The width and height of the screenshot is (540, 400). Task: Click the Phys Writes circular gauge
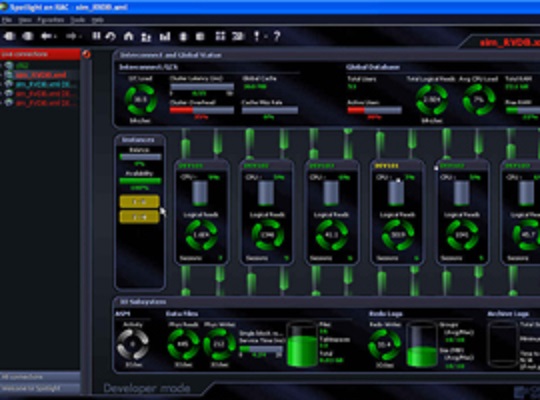(219, 344)
